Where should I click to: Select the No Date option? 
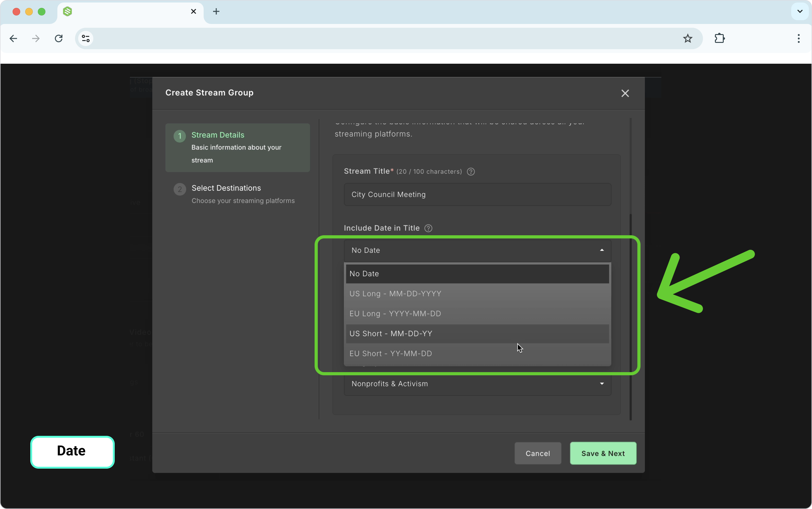pos(477,274)
